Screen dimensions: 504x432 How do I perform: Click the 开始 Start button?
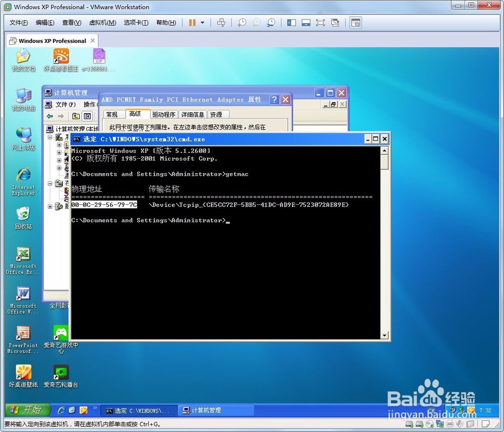(27, 410)
